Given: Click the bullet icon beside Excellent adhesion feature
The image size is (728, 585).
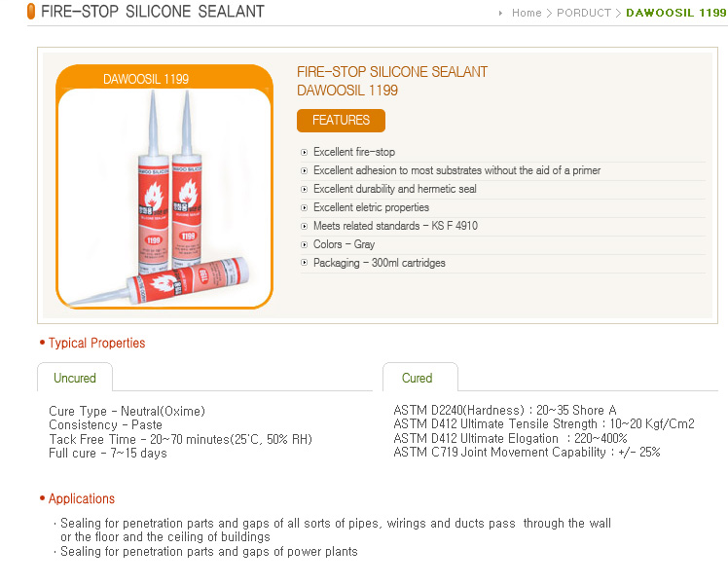Looking at the screenshot, I should (x=304, y=171).
